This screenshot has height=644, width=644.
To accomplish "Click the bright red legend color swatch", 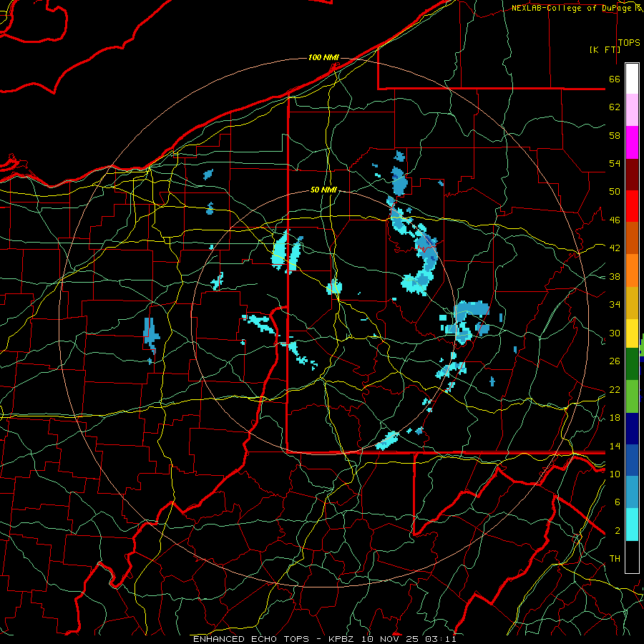I will [632, 206].
